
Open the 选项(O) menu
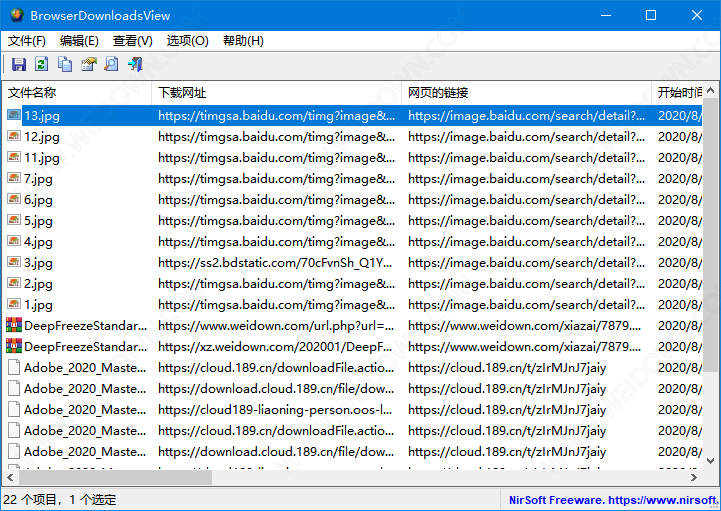(x=187, y=41)
